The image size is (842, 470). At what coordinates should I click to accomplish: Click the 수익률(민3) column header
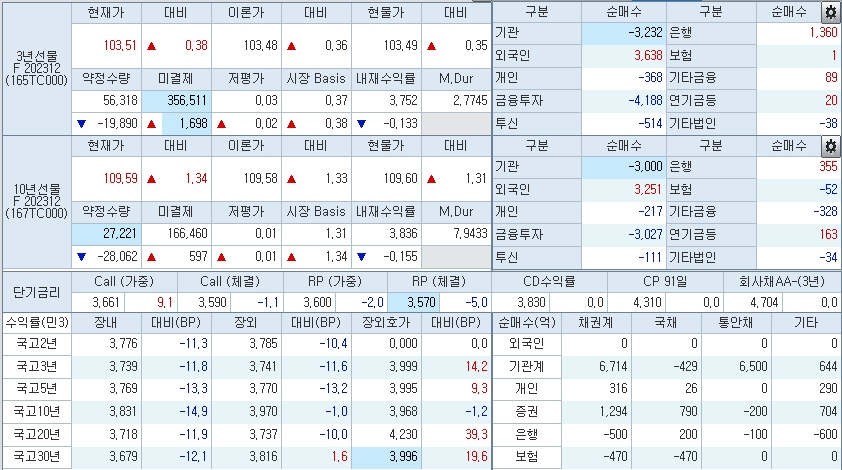pos(36,322)
